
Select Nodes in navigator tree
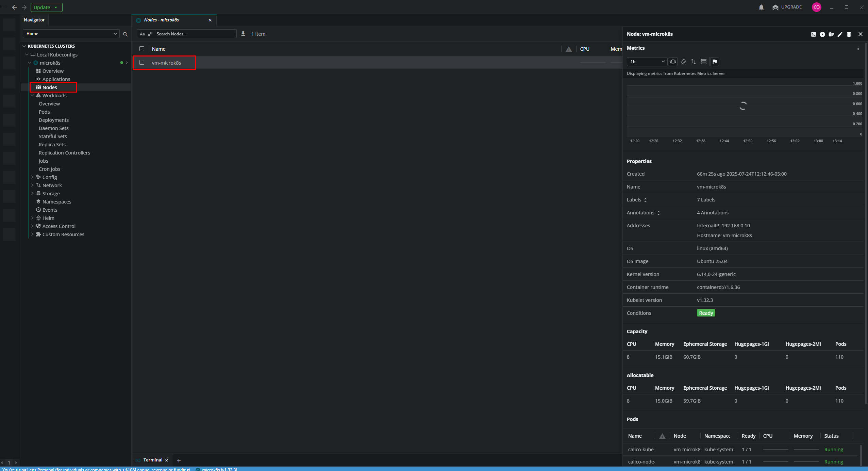coord(50,87)
